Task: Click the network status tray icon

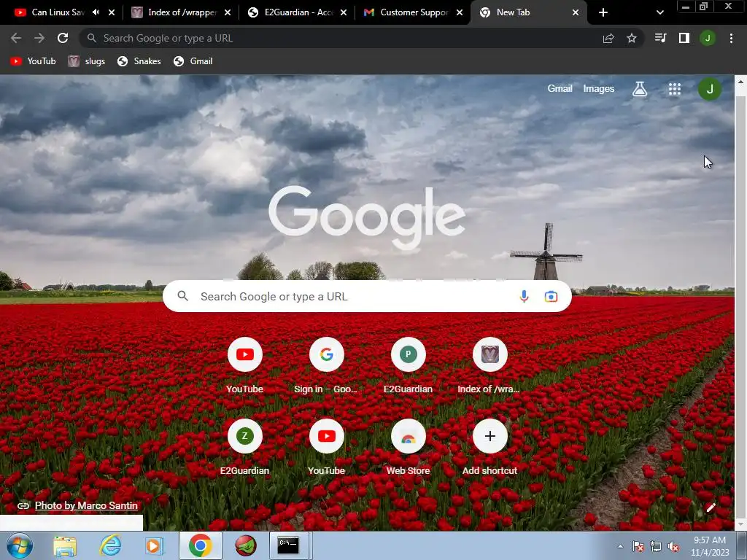Action: 656,546
